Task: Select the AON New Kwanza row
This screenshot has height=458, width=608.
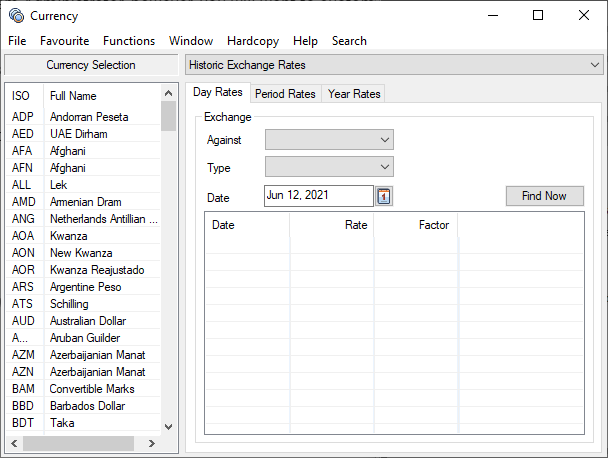Action: click(x=83, y=253)
